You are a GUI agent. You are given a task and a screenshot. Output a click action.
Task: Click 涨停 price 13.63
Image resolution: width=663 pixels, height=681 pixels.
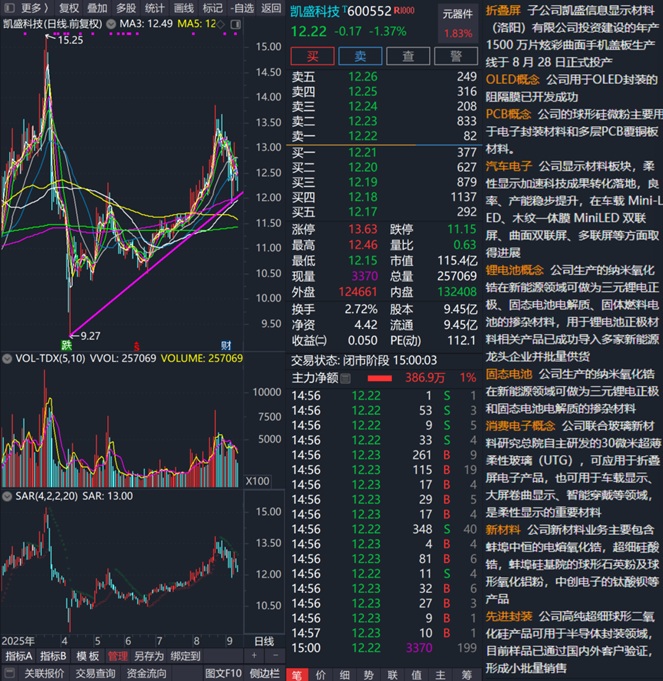[363, 229]
